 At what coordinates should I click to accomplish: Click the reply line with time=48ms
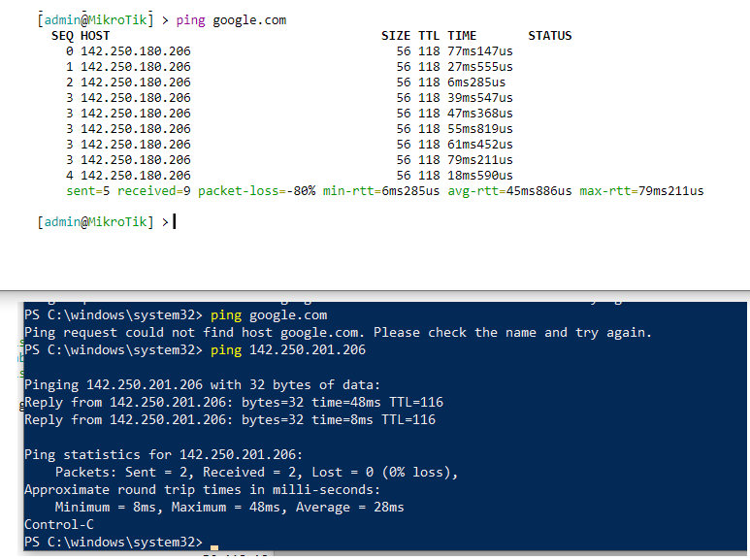[229, 402]
